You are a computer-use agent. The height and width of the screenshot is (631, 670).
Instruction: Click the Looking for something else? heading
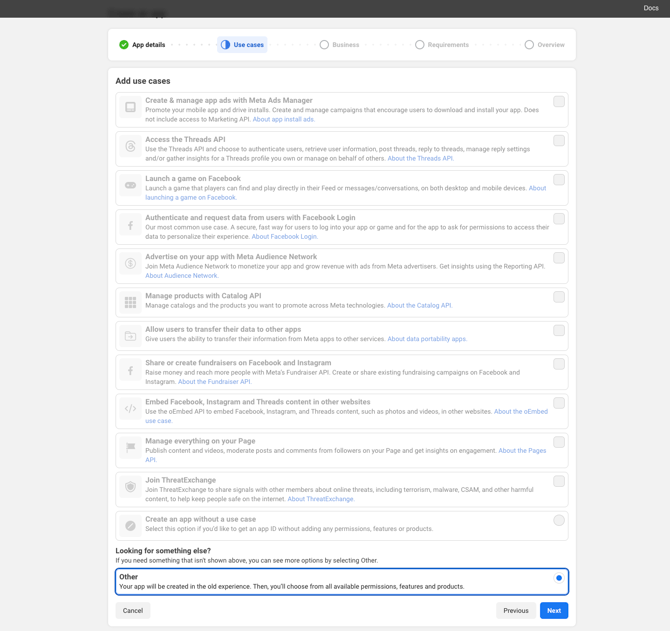pos(163,551)
